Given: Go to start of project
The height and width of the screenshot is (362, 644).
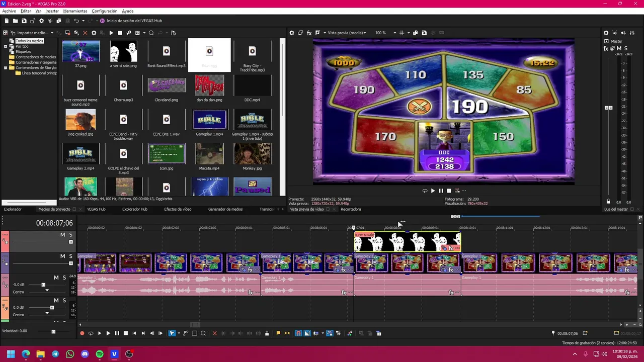Looking at the screenshot, I should pos(134,333).
